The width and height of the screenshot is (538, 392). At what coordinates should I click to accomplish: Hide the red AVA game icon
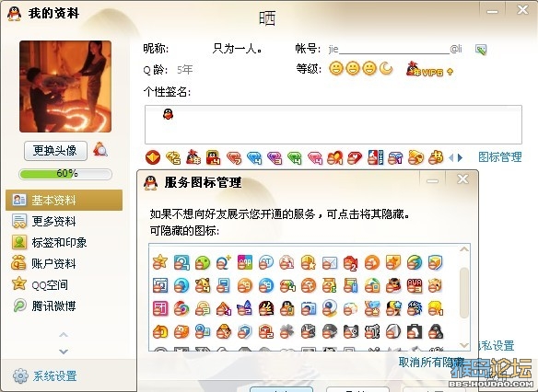(415, 285)
